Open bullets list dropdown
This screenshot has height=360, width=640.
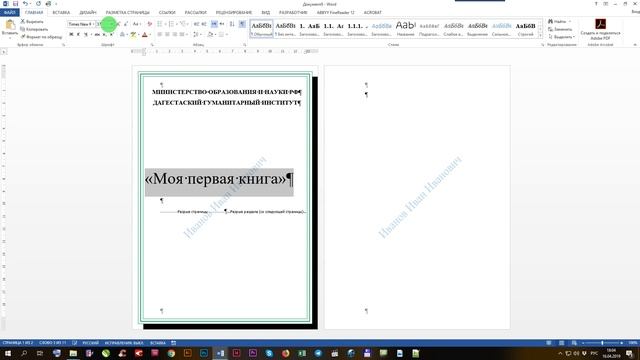(165, 24)
